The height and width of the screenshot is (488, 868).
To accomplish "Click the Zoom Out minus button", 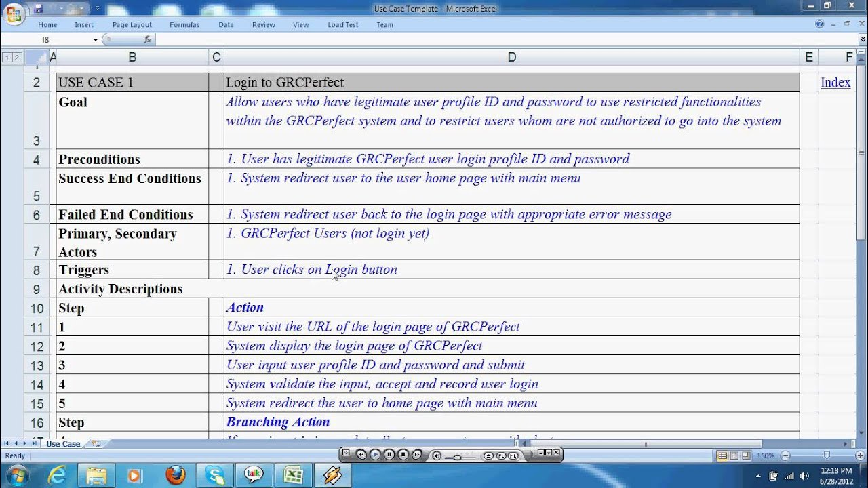I will coord(785,455).
